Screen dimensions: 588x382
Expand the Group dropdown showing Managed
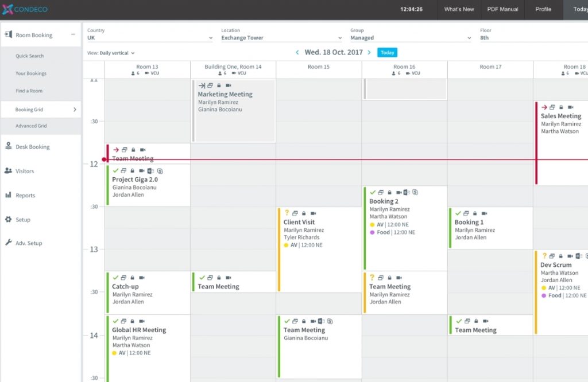tap(411, 38)
